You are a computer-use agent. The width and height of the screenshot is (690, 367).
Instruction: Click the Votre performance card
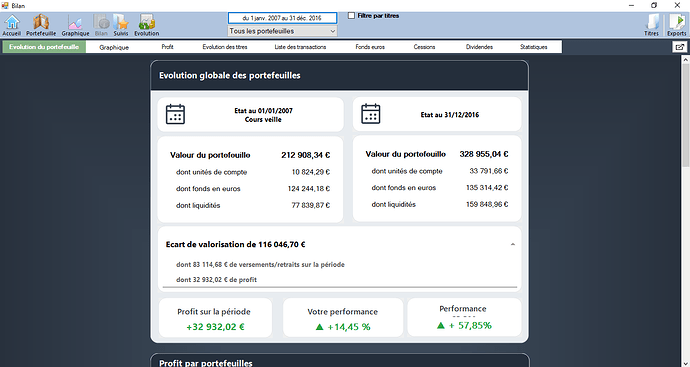pyautogui.click(x=343, y=318)
